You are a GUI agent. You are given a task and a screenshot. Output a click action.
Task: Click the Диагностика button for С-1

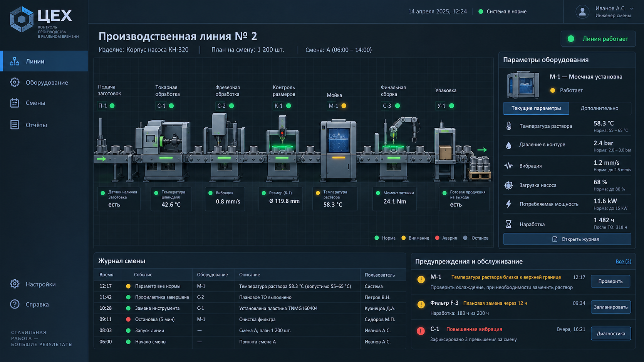610,334
